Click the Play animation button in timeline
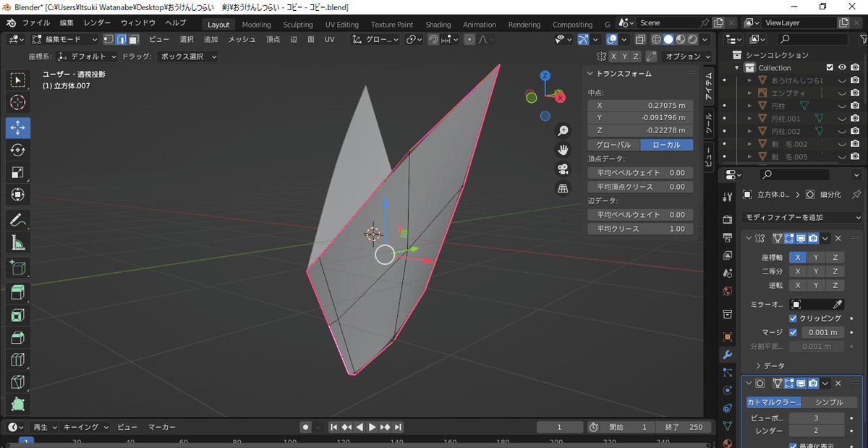Viewport: 868px width, 448px height. click(373, 427)
